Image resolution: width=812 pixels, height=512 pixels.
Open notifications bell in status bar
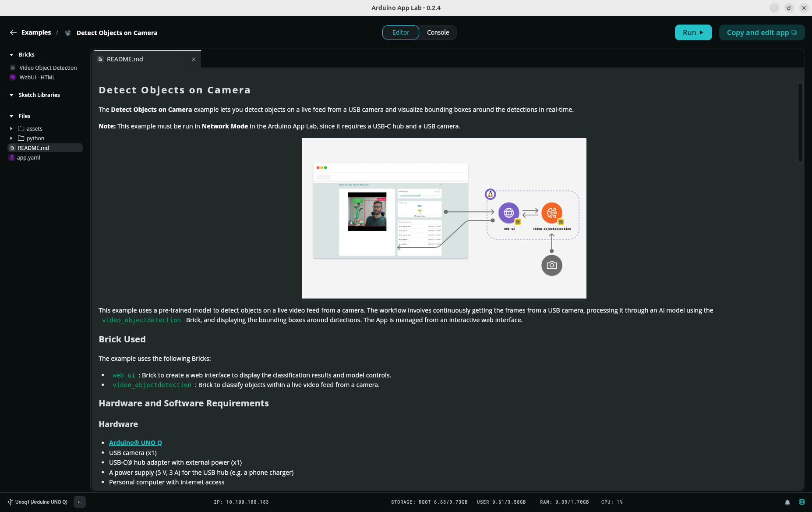(x=787, y=502)
